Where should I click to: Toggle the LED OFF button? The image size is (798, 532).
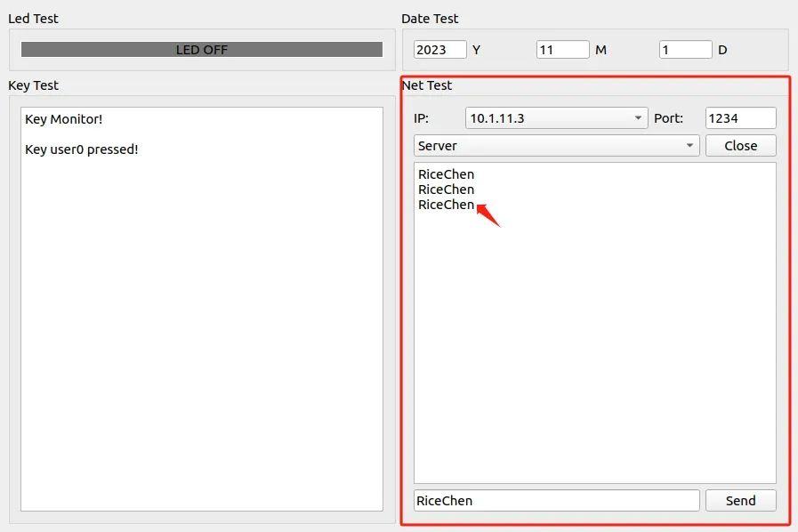pos(202,50)
